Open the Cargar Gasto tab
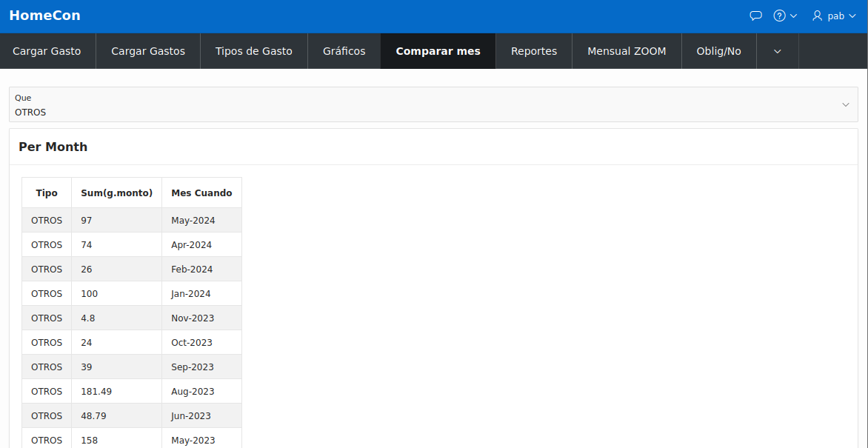Image resolution: width=868 pixels, height=448 pixels. [47, 51]
